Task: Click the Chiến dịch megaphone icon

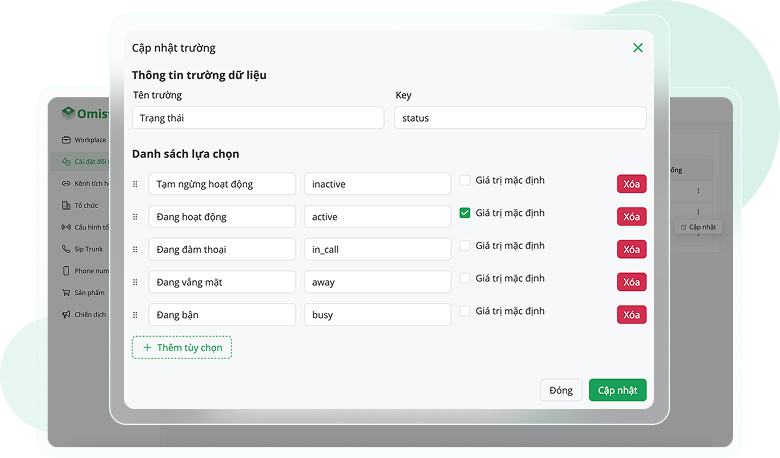Action: (x=66, y=315)
